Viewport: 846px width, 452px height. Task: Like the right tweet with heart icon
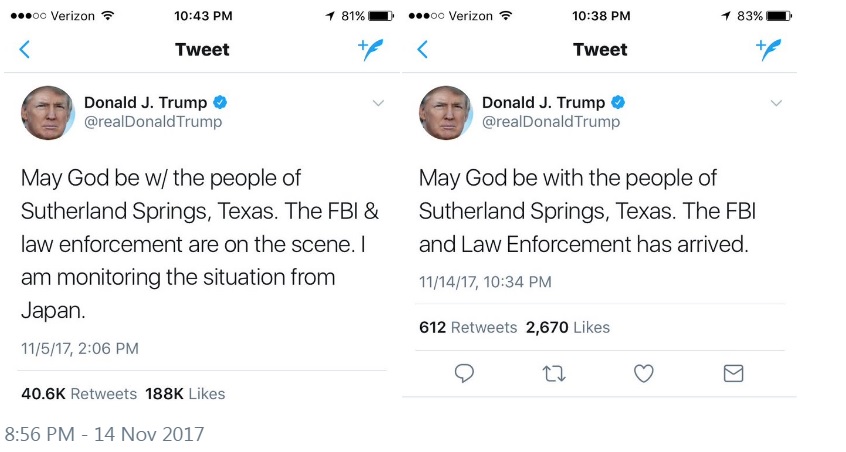click(644, 373)
